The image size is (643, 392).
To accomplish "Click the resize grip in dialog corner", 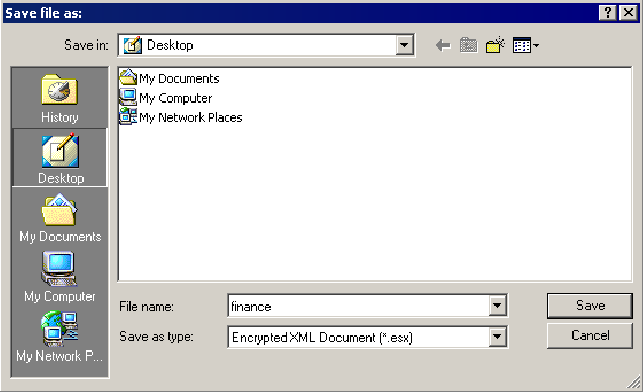I will (634, 382).
